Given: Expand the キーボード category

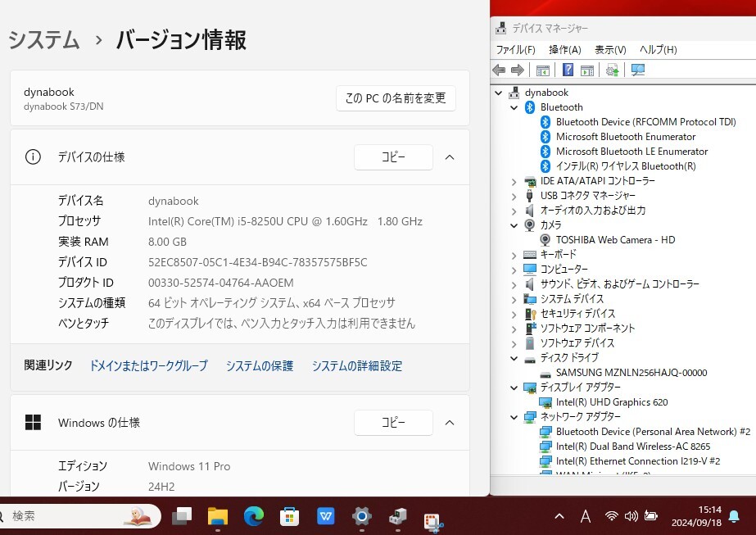Looking at the screenshot, I should (514, 255).
